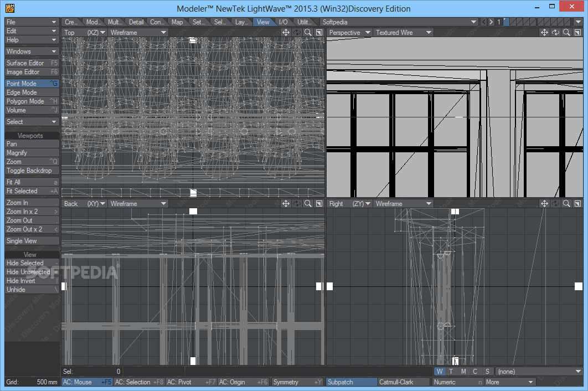The image size is (588, 391).
Task: Click the pan icon of the Top viewport
Action: (x=286, y=33)
